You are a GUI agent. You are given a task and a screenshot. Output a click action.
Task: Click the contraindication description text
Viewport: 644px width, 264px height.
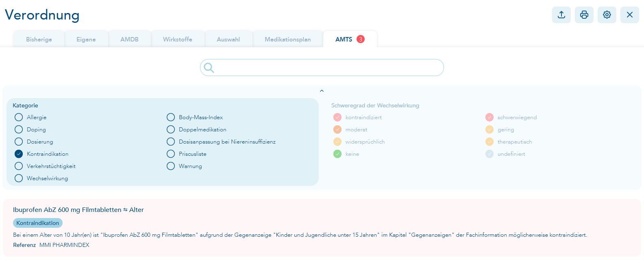pyautogui.click(x=300, y=235)
